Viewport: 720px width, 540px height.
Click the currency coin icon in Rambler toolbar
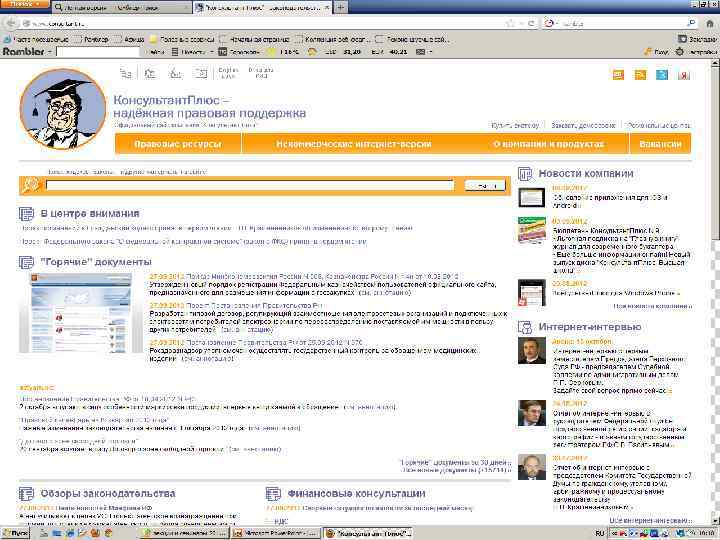pos(312,52)
